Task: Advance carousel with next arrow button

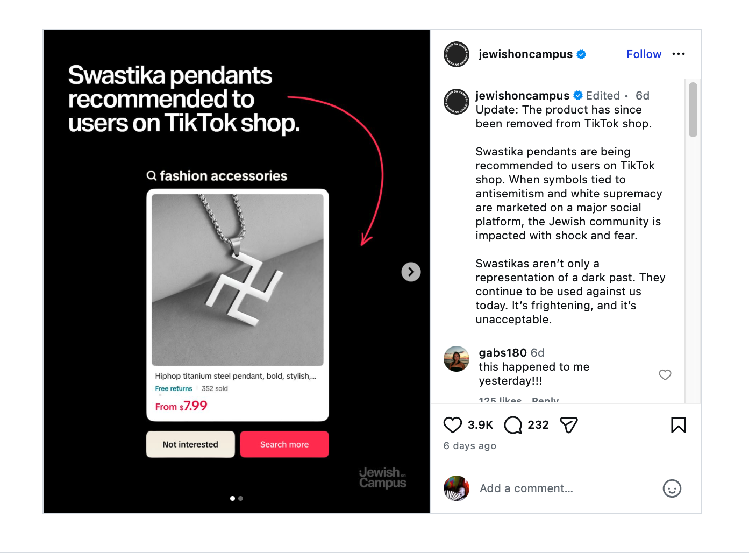Action: coord(411,272)
